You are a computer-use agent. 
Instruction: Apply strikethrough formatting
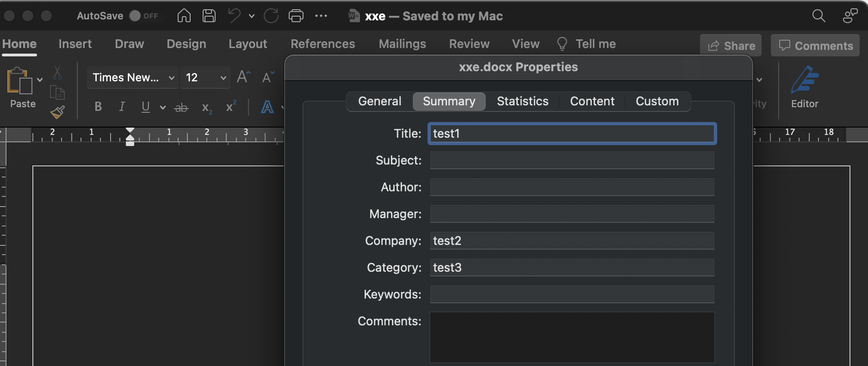pyautogui.click(x=181, y=108)
